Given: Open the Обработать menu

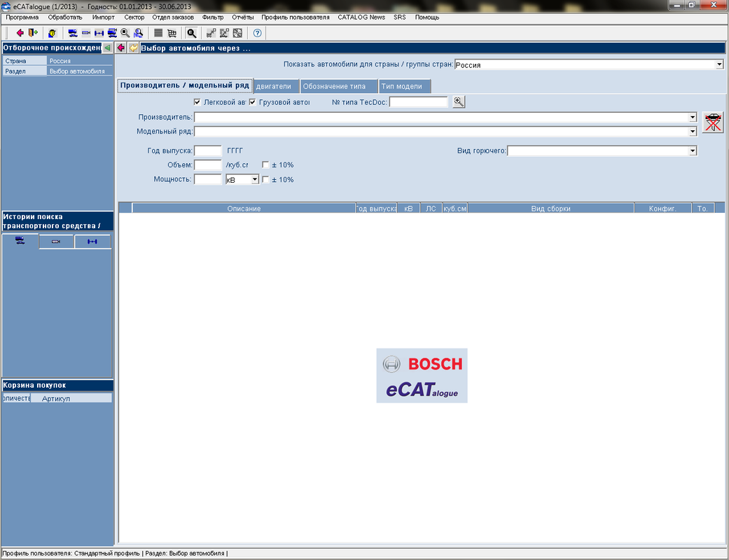Looking at the screenshot, I should click(65, 17).
